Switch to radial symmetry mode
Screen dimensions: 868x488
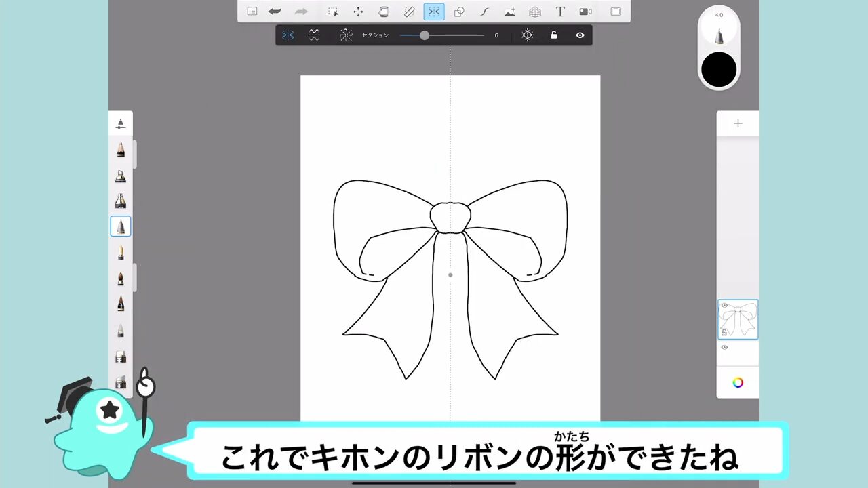(346, 35)
